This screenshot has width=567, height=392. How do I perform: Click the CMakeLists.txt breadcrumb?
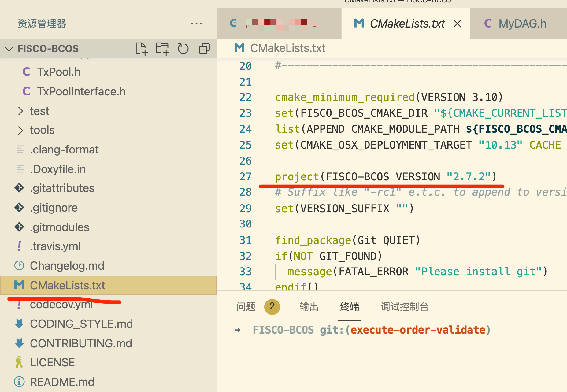(x=280, y=48)
